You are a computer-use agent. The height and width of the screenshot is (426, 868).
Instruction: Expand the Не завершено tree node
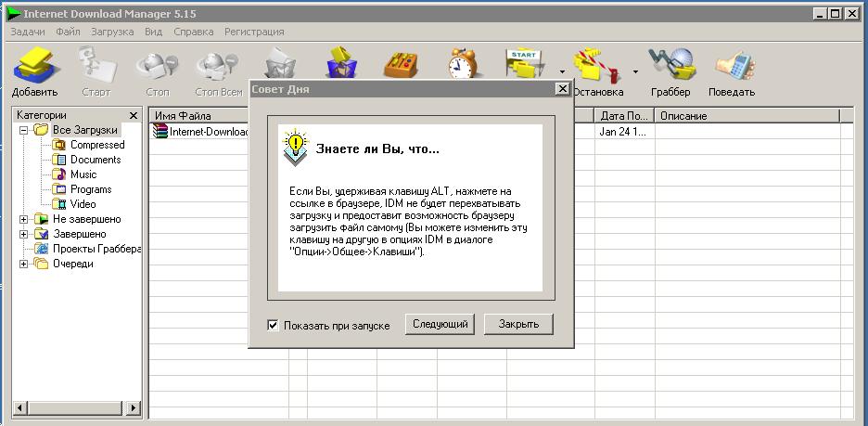(x=24, y=219)
